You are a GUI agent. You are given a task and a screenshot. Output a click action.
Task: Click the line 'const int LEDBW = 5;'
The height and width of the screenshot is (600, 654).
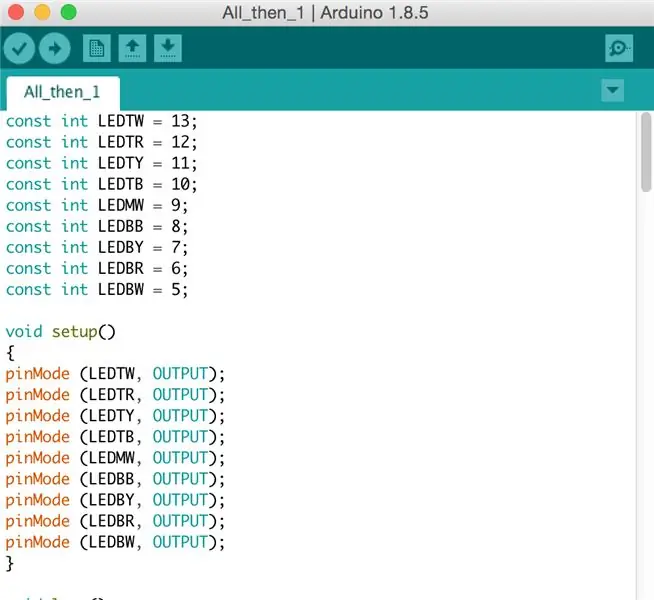(97, 290)
